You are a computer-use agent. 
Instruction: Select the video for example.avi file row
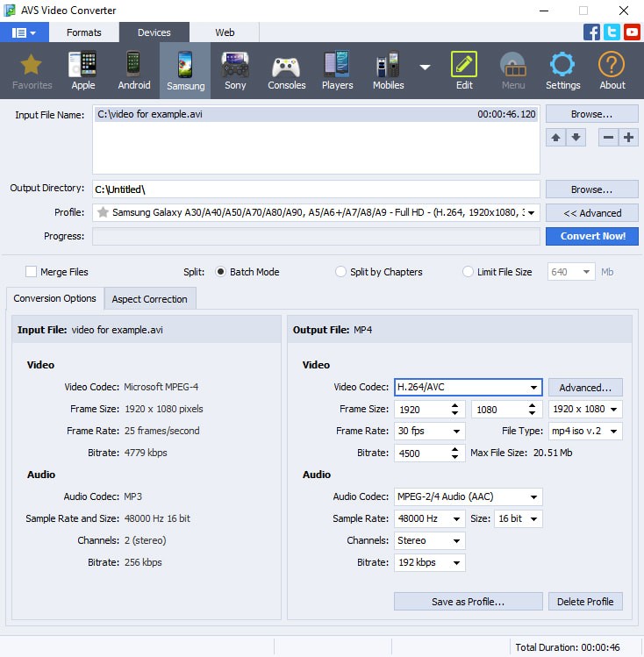316,114
